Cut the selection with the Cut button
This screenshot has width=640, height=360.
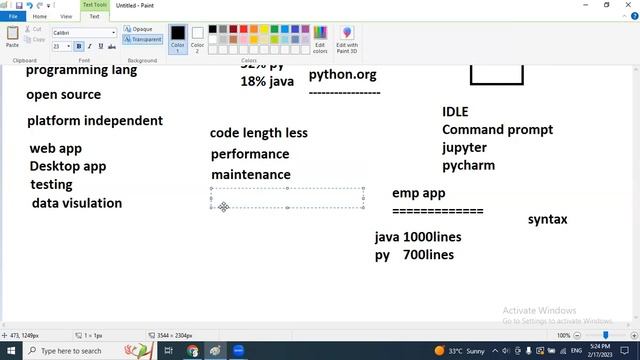coord(33,29)
